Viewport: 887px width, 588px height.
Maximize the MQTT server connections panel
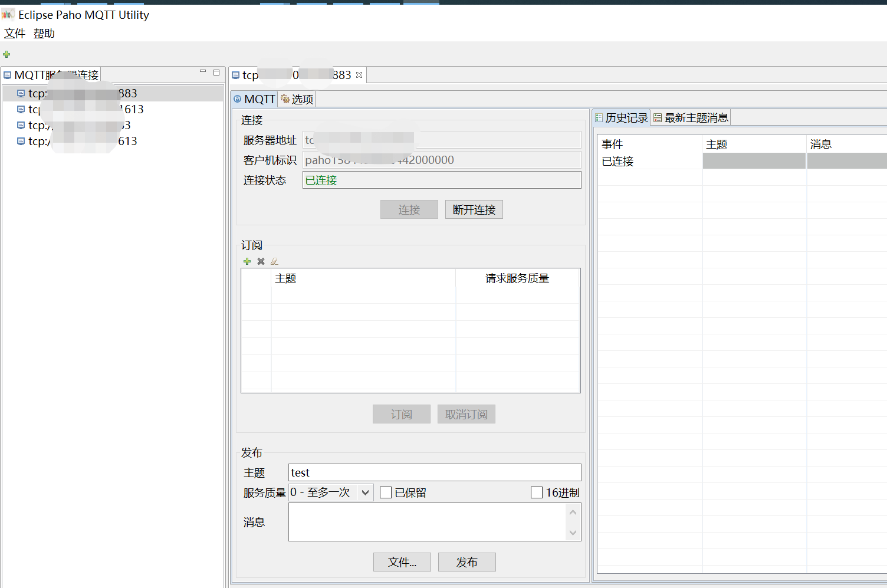coord(216,72)
